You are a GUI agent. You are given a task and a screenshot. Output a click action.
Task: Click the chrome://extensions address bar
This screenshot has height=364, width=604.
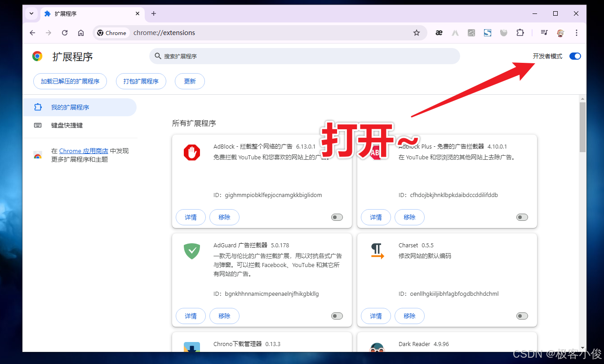coord(261,33)
